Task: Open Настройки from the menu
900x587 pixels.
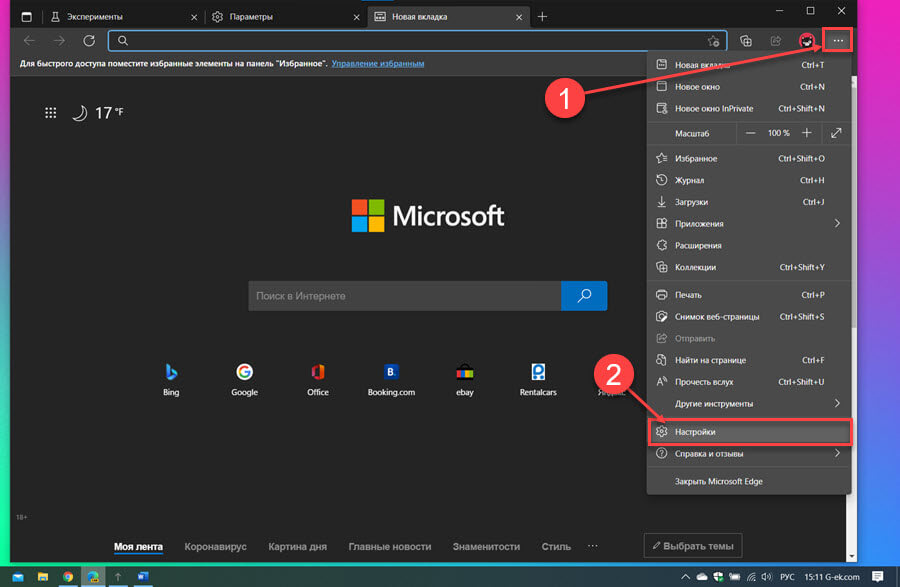Action: pos(748,431)
